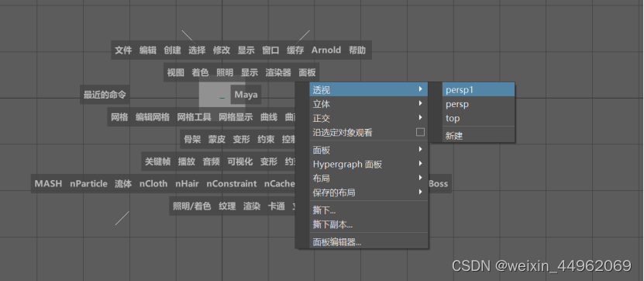Open 变形 menu next to 蒙皮

(x=242, y=140)
